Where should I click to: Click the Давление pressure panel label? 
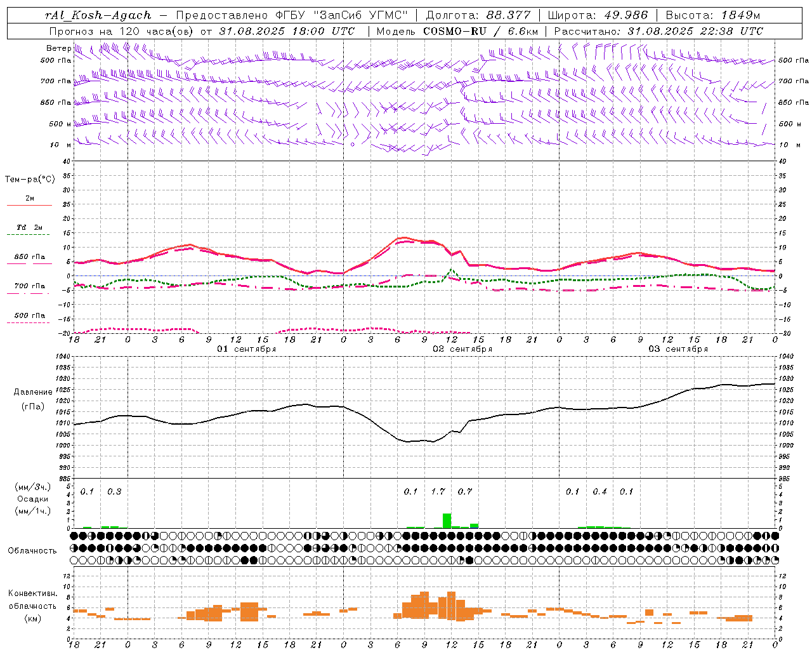[x=33, y=392]
